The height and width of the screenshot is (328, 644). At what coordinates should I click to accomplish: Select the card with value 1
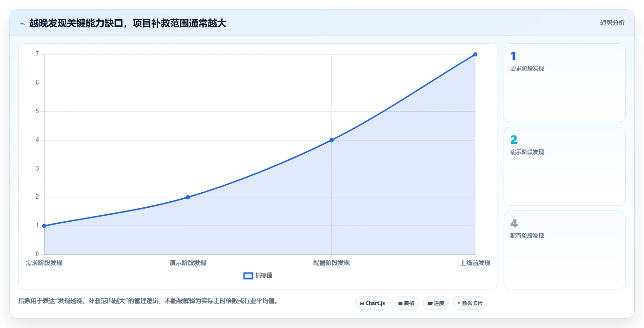click(x=565, y=83)
